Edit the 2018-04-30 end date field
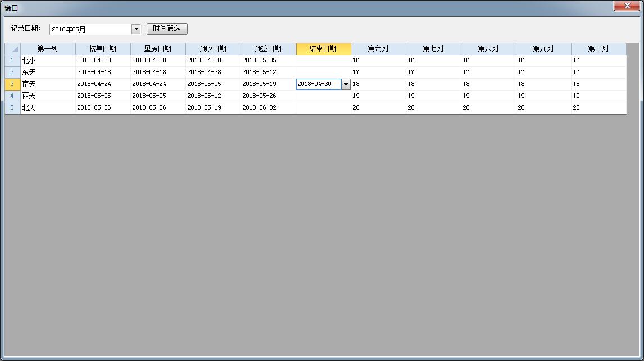This screenshot has height=361, width=644. tap(318, 84)
